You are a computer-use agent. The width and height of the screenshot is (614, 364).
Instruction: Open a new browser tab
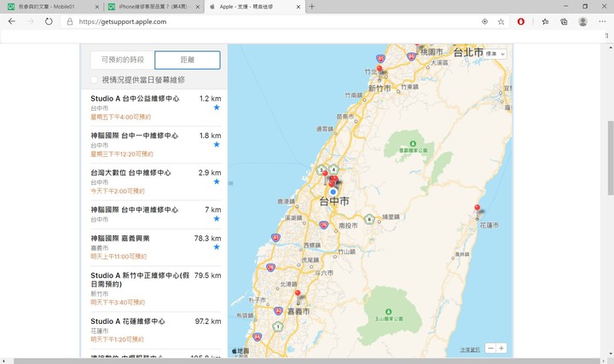pos(312,6)
